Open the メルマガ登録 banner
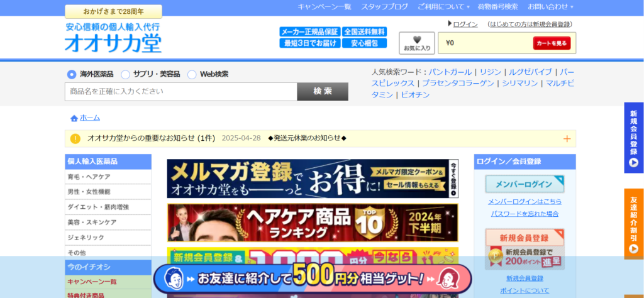 (x=313, y=179)
